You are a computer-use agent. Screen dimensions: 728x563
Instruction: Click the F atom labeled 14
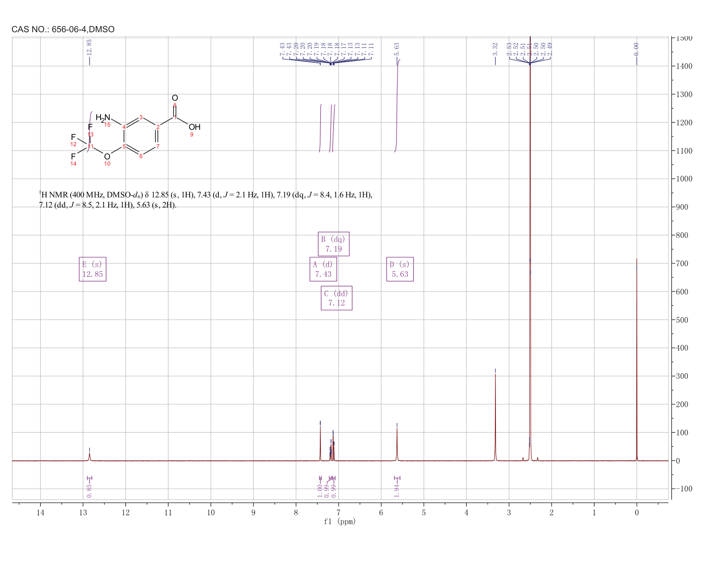[73, 156]
